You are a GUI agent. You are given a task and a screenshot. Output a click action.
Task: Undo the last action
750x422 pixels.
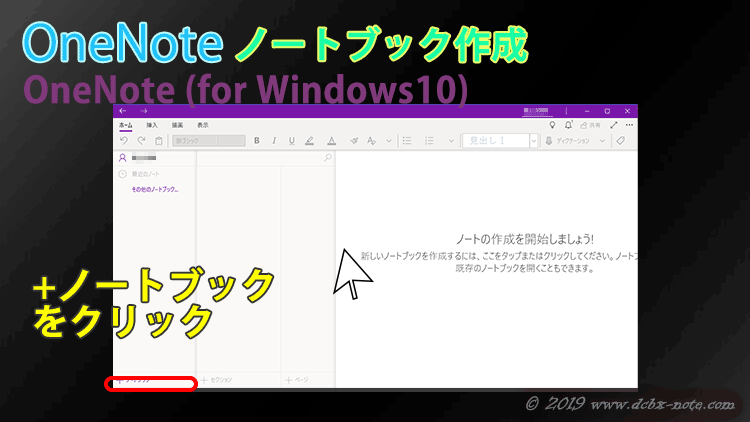pos(124,141)
